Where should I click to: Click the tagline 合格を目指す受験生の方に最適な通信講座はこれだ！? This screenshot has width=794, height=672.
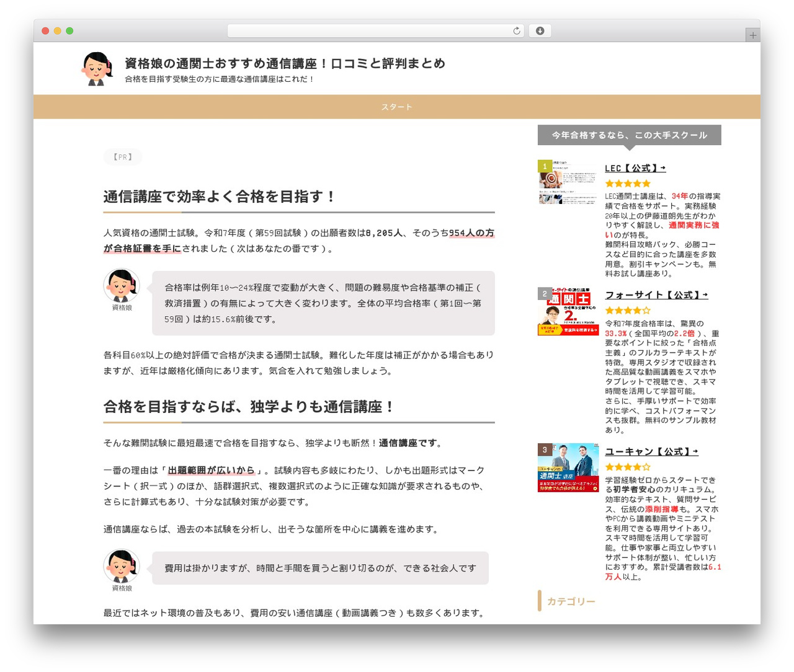[x=220, y=79]
